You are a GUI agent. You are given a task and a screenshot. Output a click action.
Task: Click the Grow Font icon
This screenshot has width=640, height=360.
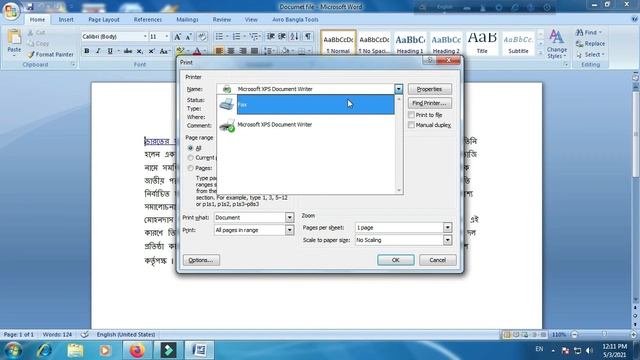178,37
